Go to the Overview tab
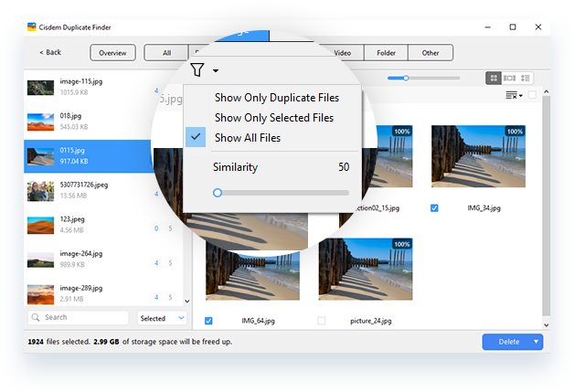The height and width of the screenshot is (392, 574). 113,53
